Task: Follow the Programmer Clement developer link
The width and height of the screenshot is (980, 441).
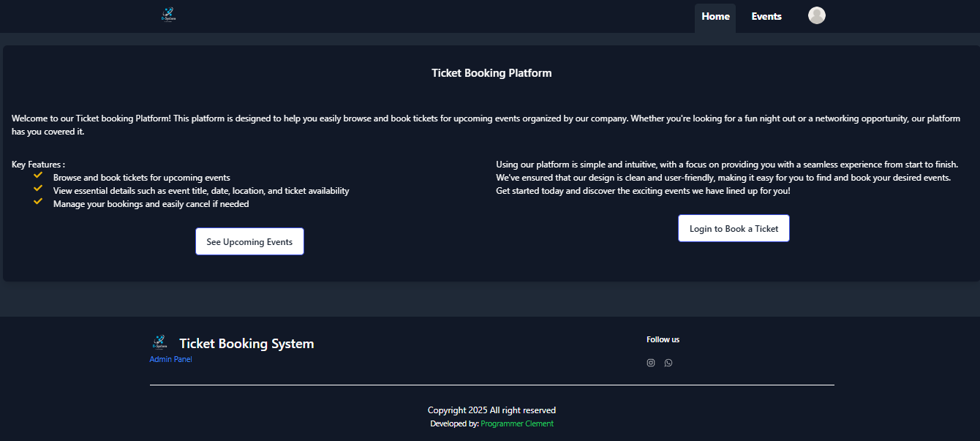Action: pyautogui.click(x=517, y=423)
